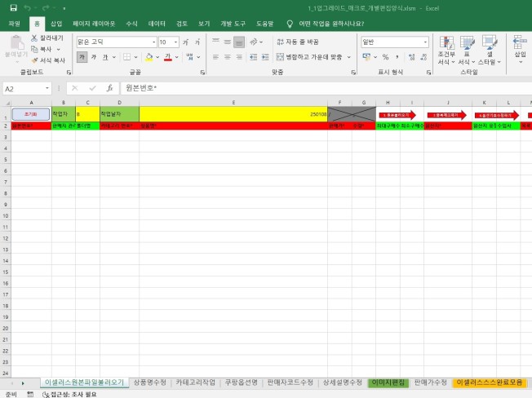Click the Name Box showing A2
532x398 pixels.
click(24, 88)
